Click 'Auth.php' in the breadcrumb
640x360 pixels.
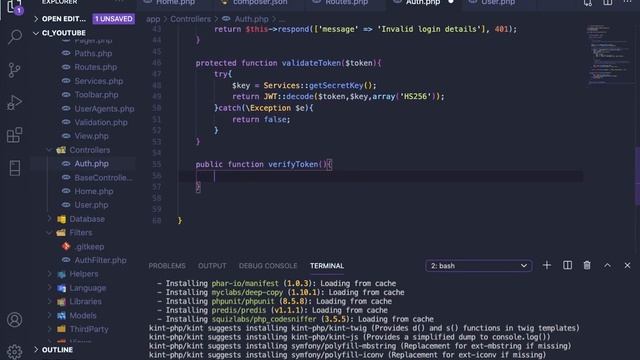coord(251,19)
